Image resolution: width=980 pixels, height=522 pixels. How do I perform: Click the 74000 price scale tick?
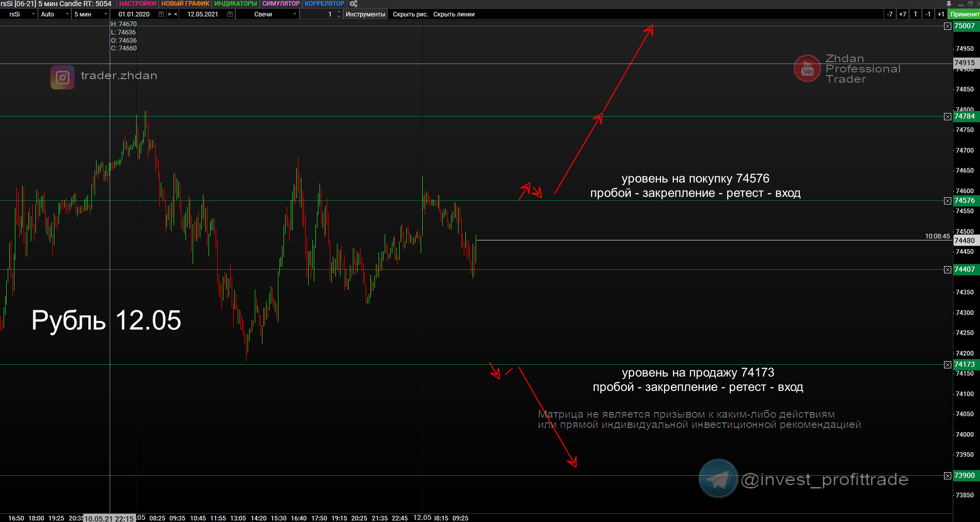point(965,435)
